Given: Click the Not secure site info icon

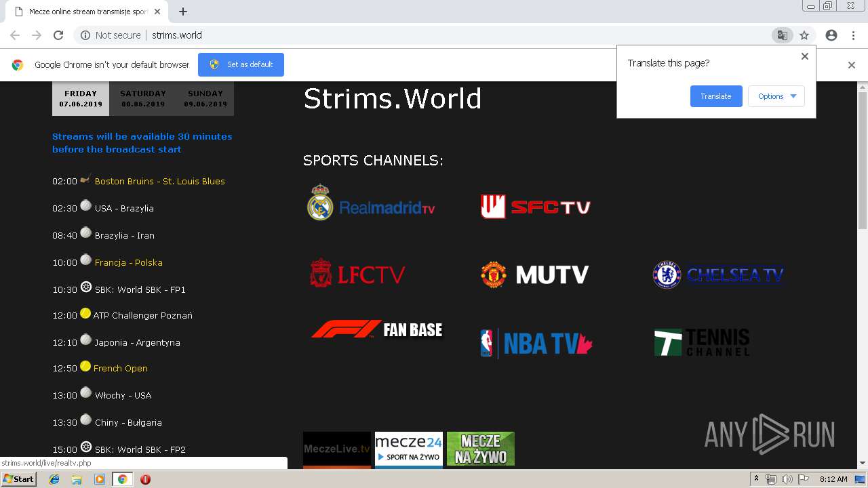Looking at the screenshot, I should [x=85, y=35].
